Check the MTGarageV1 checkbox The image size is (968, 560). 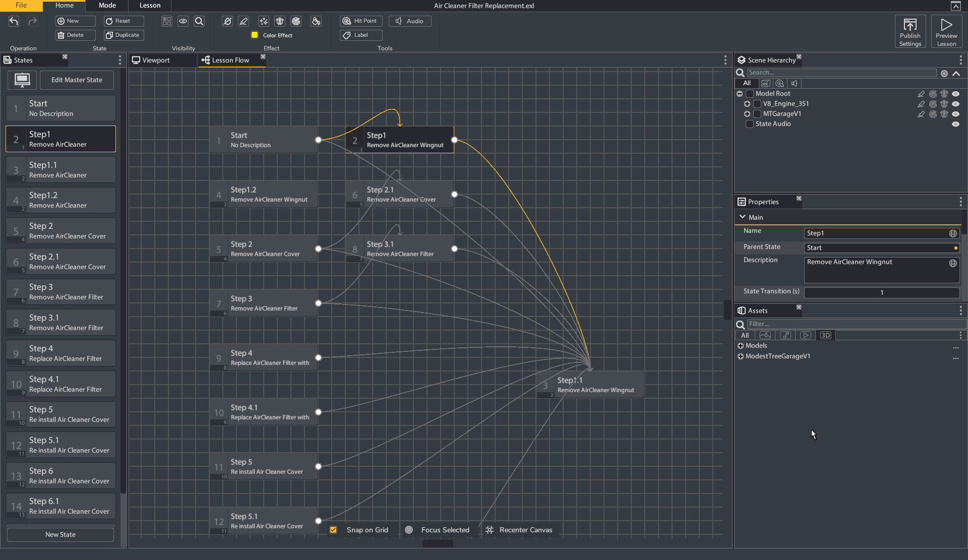(x=757, y=114)
